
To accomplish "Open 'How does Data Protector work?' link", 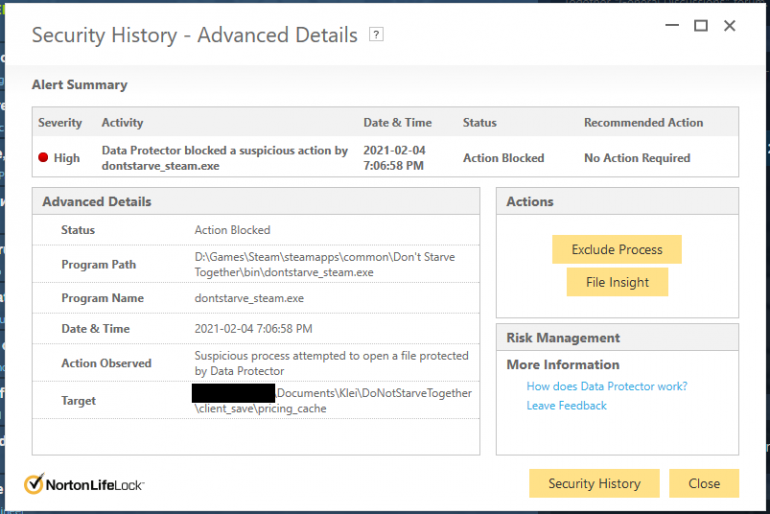I will coord(607,386).
